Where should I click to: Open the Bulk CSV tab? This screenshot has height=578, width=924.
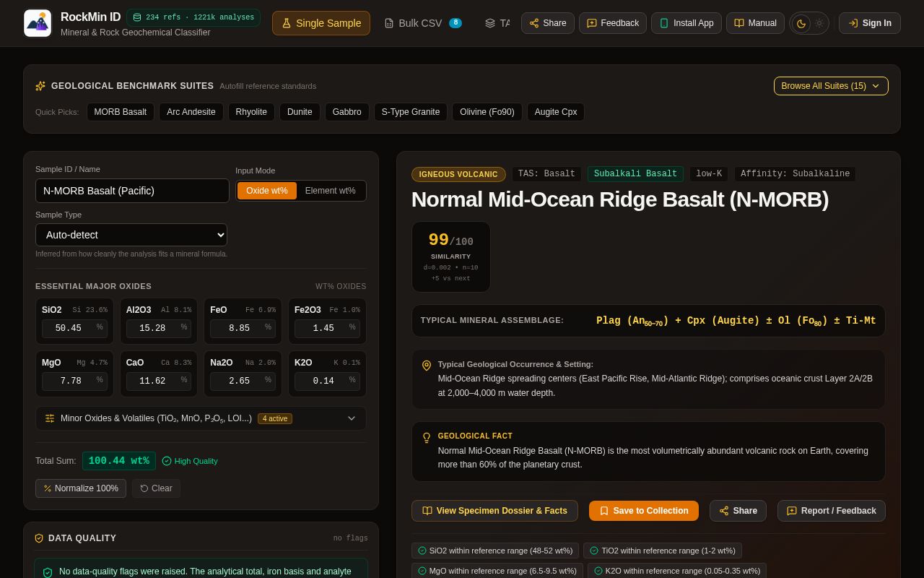tap(422, 23)
